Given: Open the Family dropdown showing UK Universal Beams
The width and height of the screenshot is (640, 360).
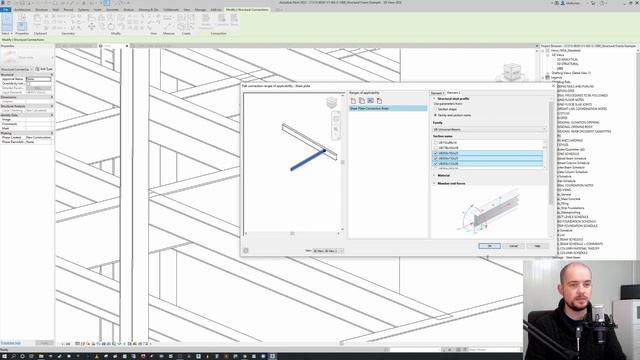Looking at the screenshot, I should pyautogui.click(x=489, y=129).
